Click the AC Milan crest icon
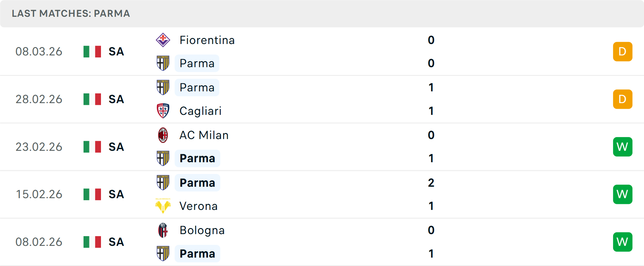644x266 pixels. pyautogui.click(x=163, y=135)
